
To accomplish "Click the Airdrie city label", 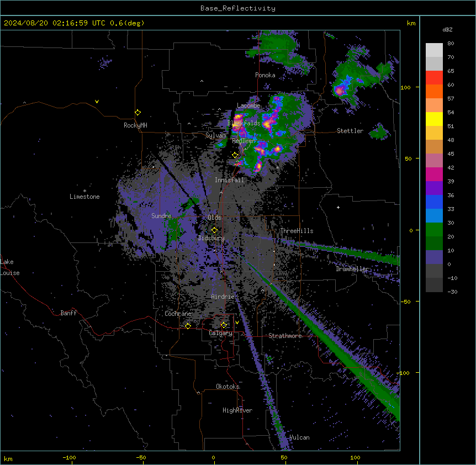I will tap(223, 297).
